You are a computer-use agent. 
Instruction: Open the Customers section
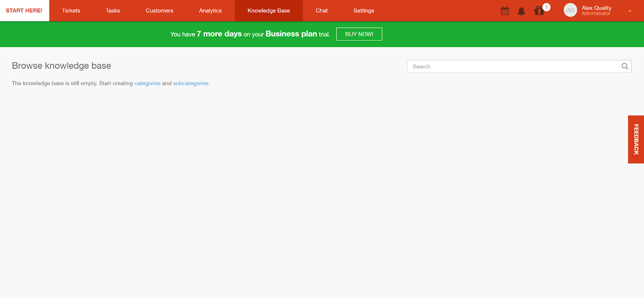[x=159, y=10]
